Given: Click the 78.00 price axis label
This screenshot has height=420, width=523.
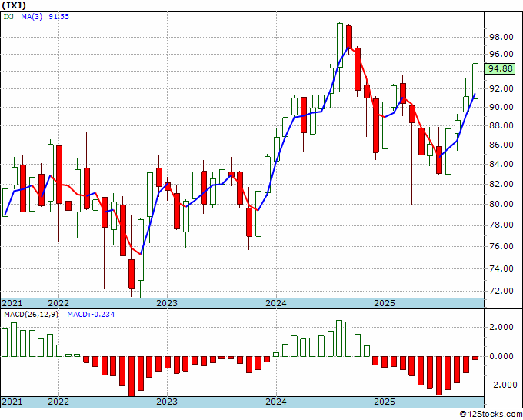Looking at the screenshot, I should pos(501,225).
